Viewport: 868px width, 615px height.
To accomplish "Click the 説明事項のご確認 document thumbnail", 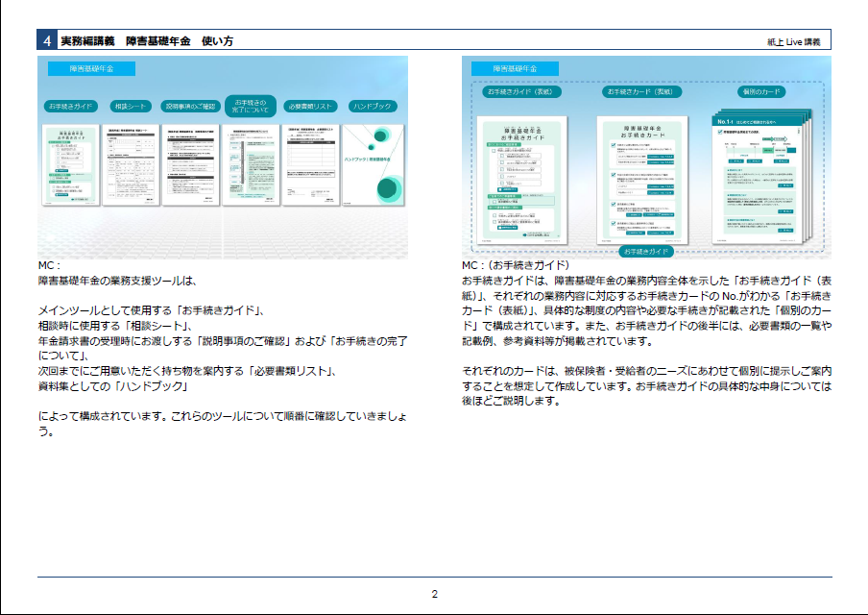I will click(x=190, y=165).
